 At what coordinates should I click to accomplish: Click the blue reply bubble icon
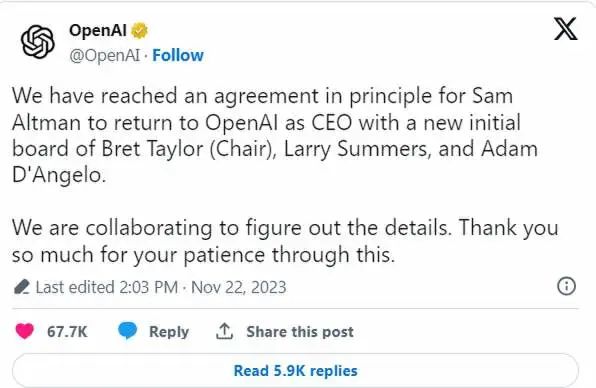(x=127, y=331)
